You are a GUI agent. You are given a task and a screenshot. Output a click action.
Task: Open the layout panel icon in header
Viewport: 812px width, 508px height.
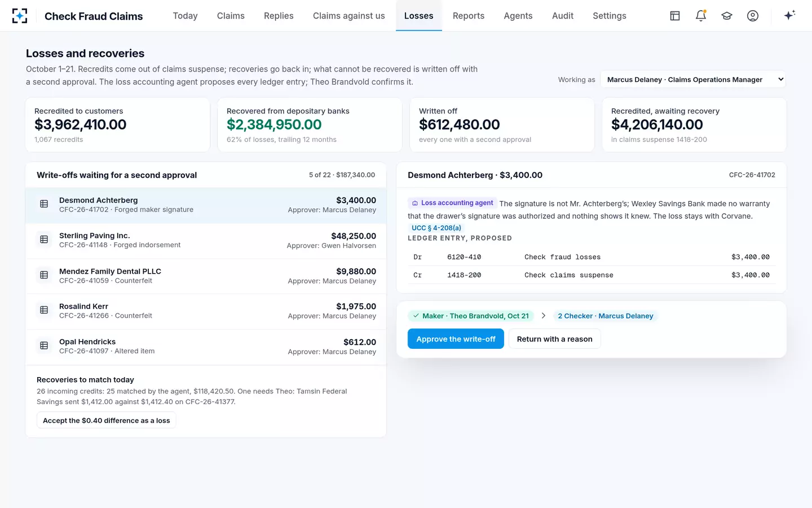pyautogui.click(x=675, y=16)
